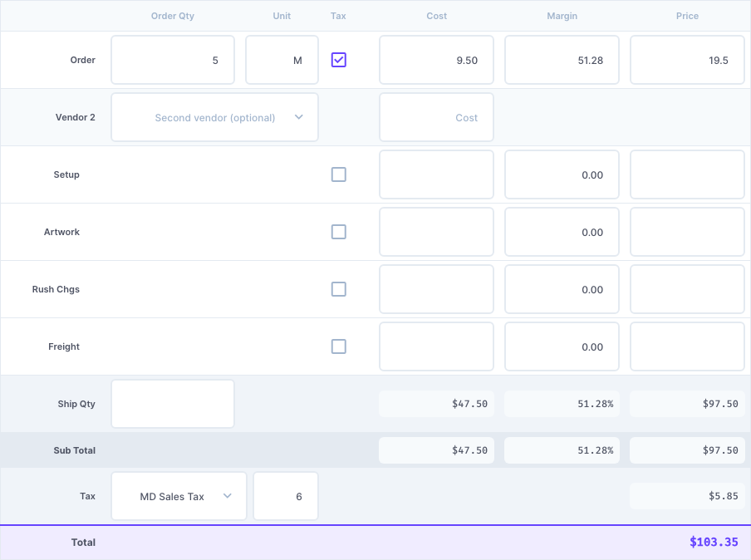This screenshot has width=751, height=560.
Task: Toggle tax for Rush Chgs
Action: [339, 289]
